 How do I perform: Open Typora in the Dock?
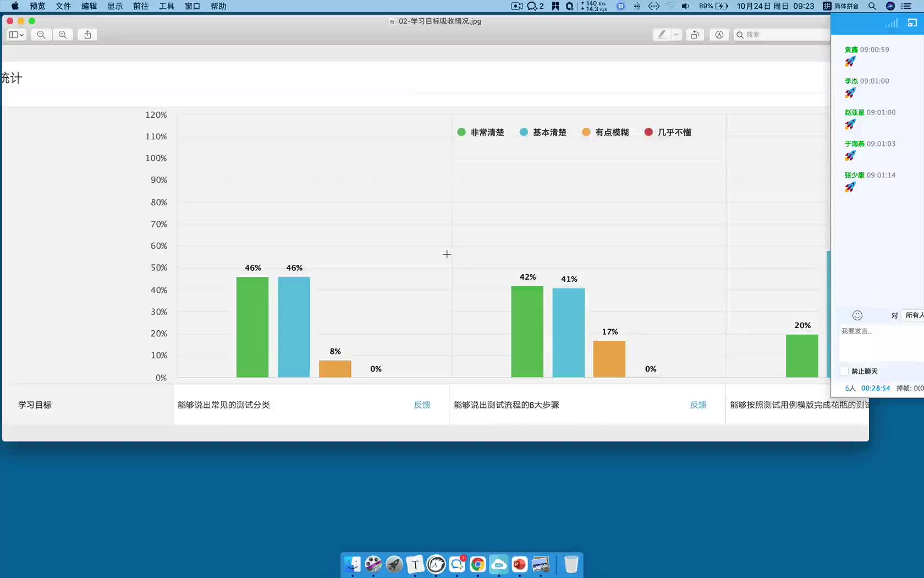415,564
